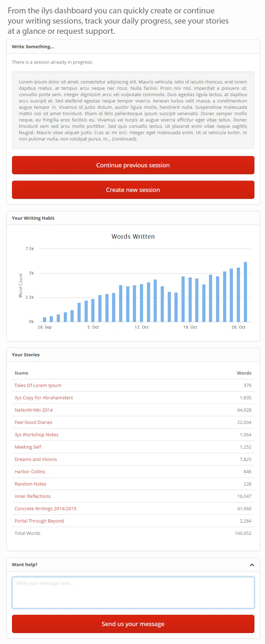Image resolution: width=265 pixels, height=644 pixels.
Task: Open the Inner Reflections story
Action: 32,496
